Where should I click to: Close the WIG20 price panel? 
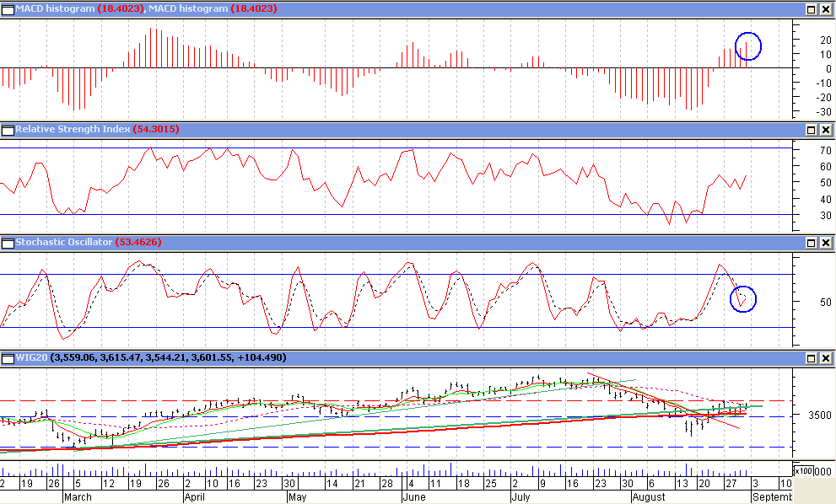click(825, 358)
